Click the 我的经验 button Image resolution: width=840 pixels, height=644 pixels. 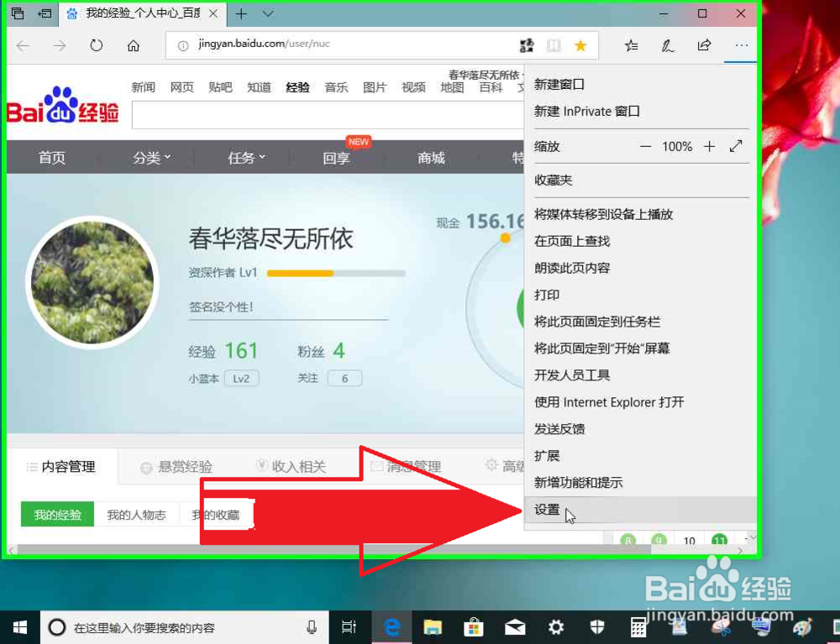56,514
